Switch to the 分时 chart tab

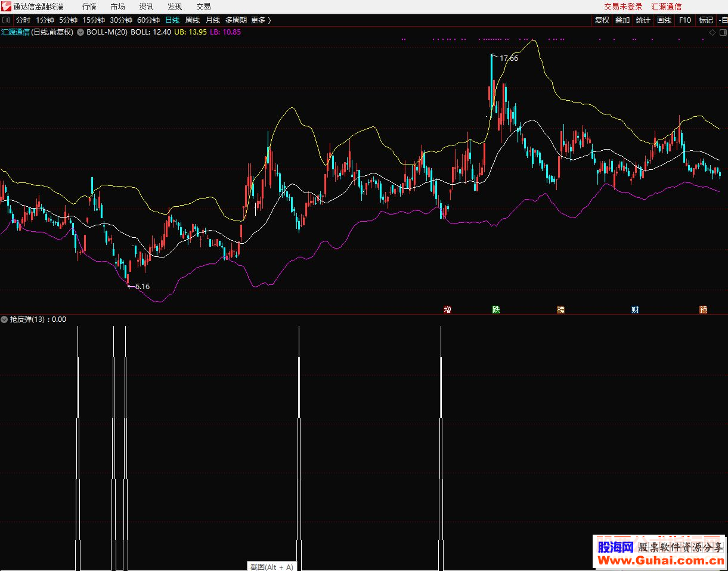[23, 20]
